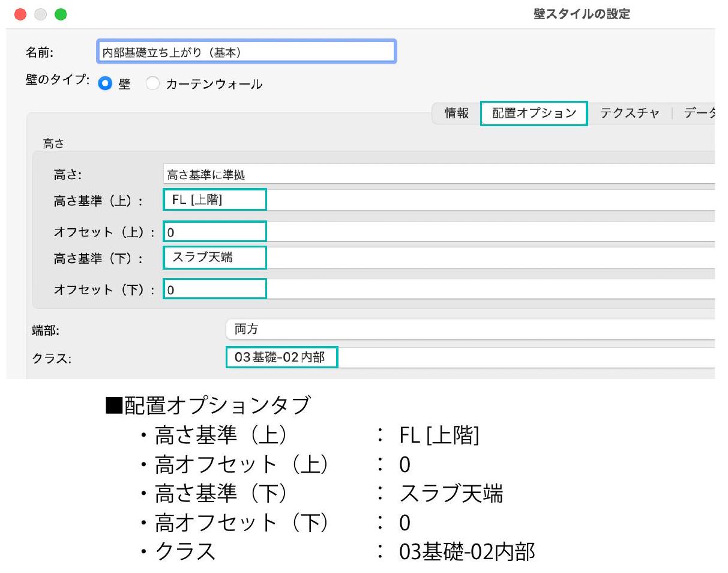Switch to the テクスチャ tab
Viewport: 728px width, 573px height.
tap(630, 113)
